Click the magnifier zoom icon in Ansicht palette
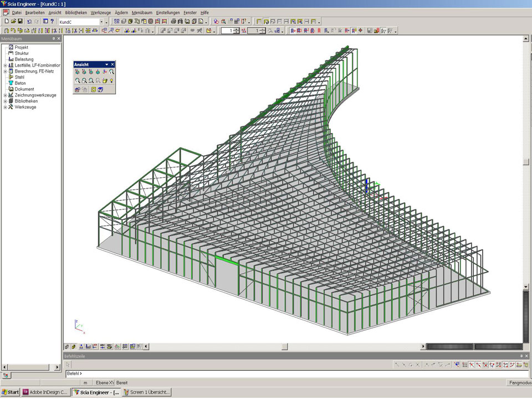Viewport: 532px width, 399px height. click(111, 71)
